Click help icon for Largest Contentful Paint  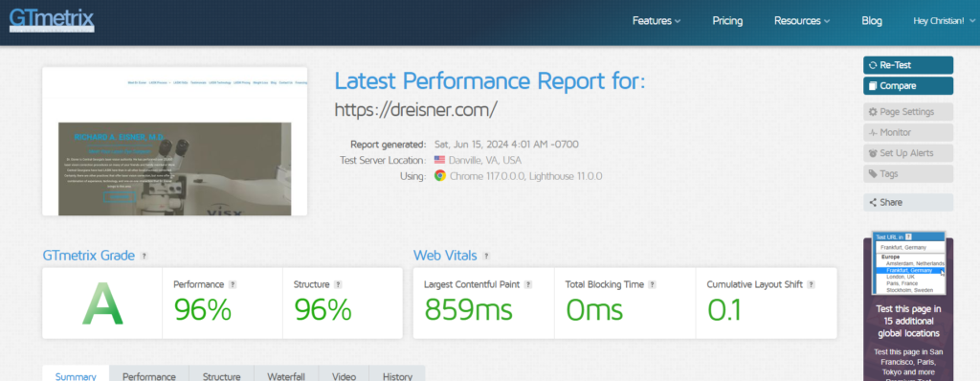click(528, 284)
